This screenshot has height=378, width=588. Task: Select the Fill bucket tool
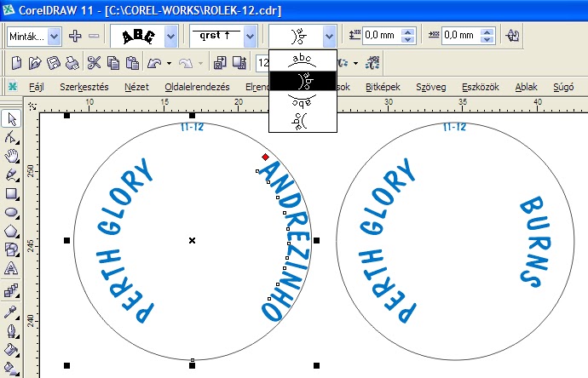pos(11,350)
